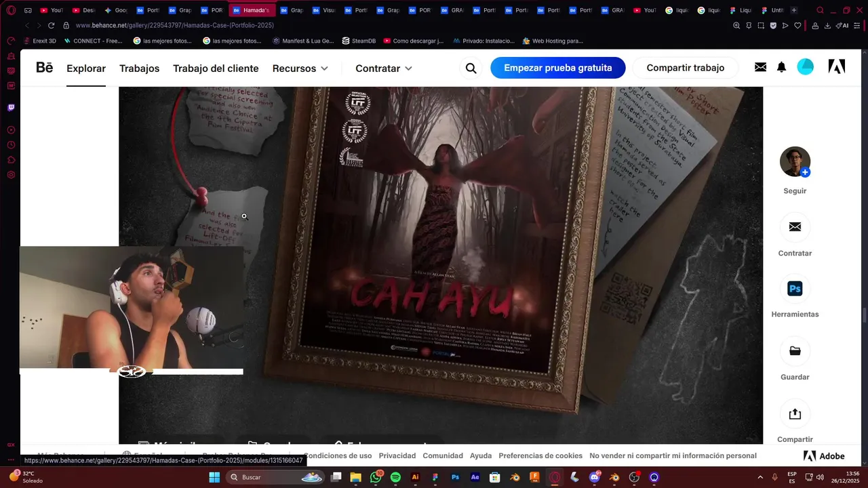Open Trabajo del cliente page
Image resolution: width=868 pixels, height=488 pixels.
(x=216, y=68)
